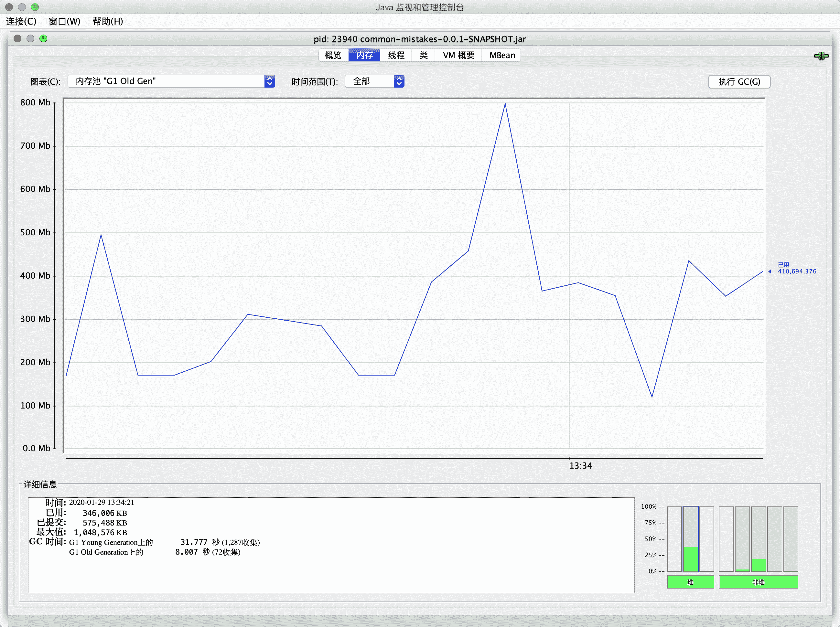Click the third heap memory pool bar
The height and width of the screenshot is (627, 840).
click(x=706, y=538)
